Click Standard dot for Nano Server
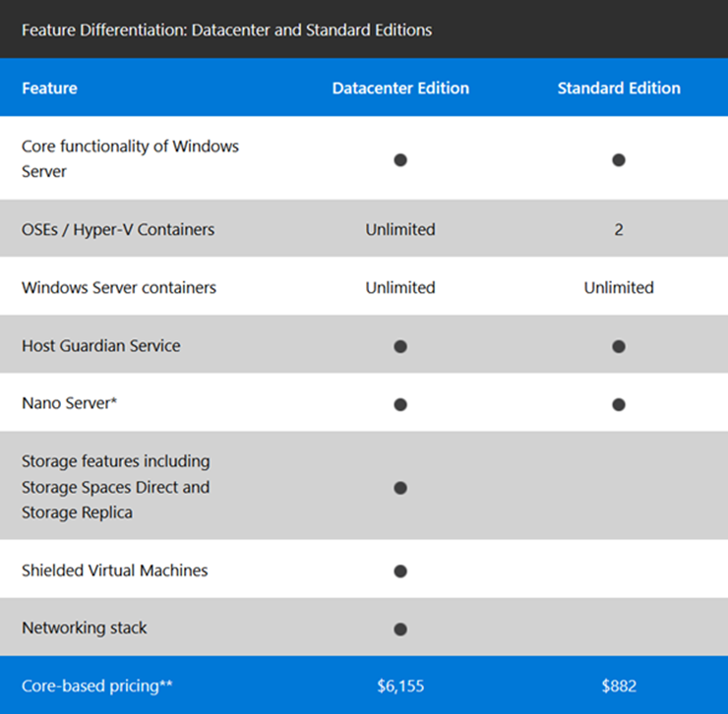 point(619,404)
